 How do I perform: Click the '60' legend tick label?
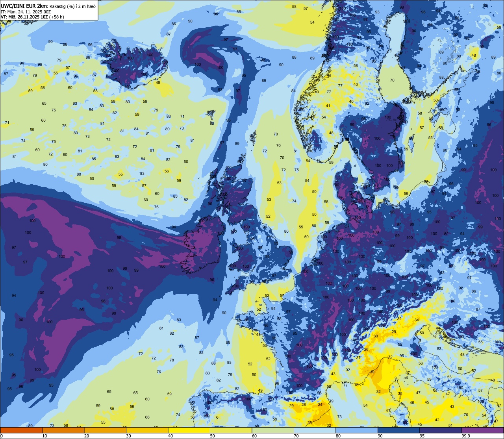[x=254, y=436]
